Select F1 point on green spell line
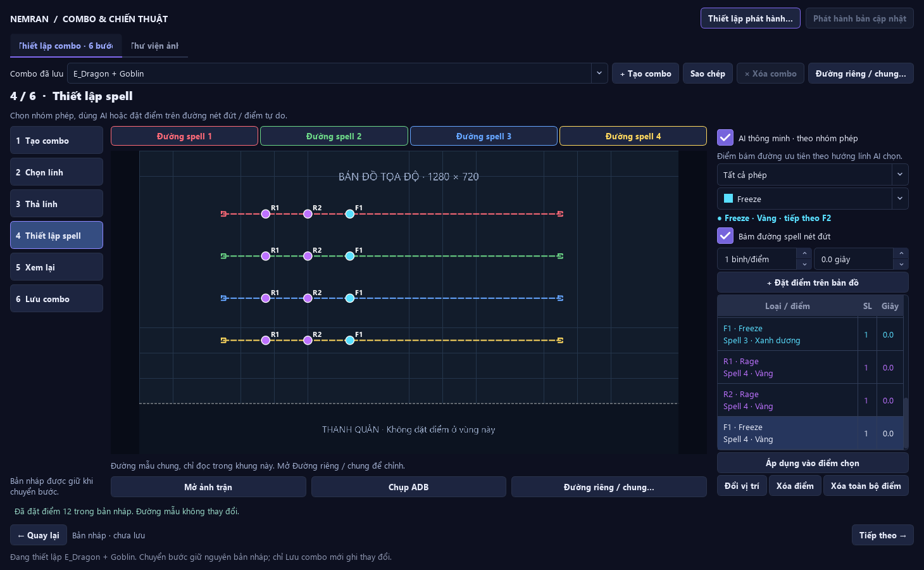Screen dimensions: 924x570 350,256
